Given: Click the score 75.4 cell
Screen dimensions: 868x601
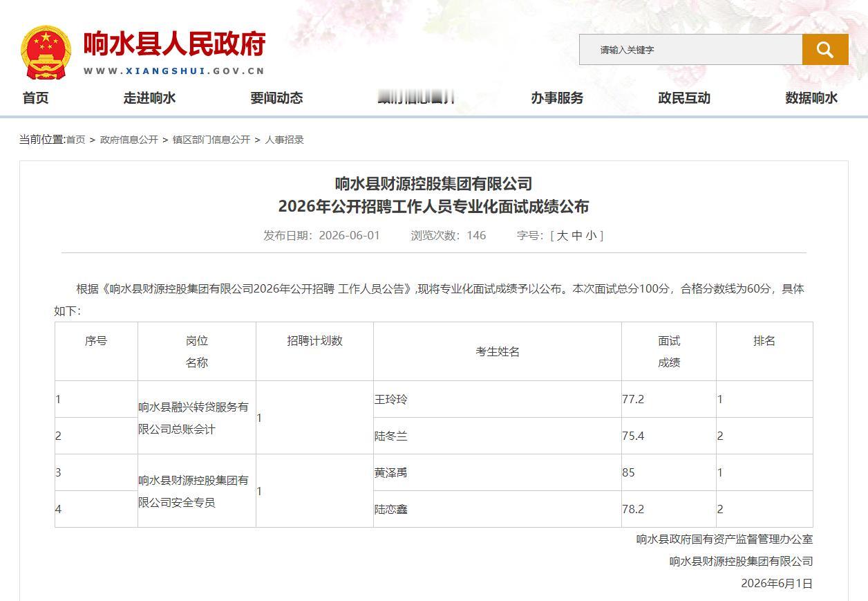Looking at the screenshot, I should click(x=669, y=436).
